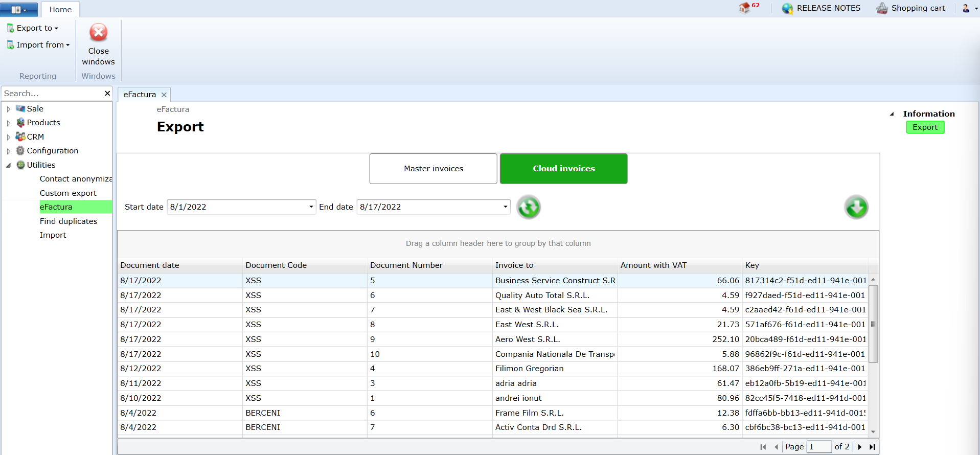Clear the search box with X icon

[107, 93]
